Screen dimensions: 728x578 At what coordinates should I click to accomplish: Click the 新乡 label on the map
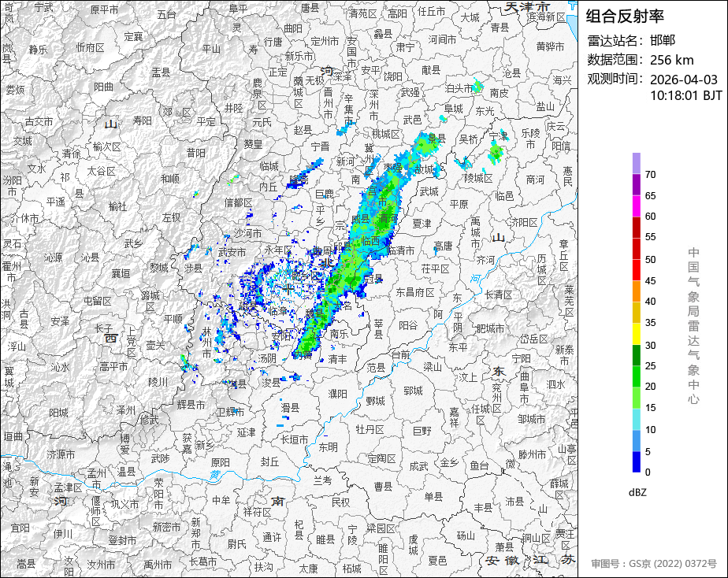(x=204, y=446)
